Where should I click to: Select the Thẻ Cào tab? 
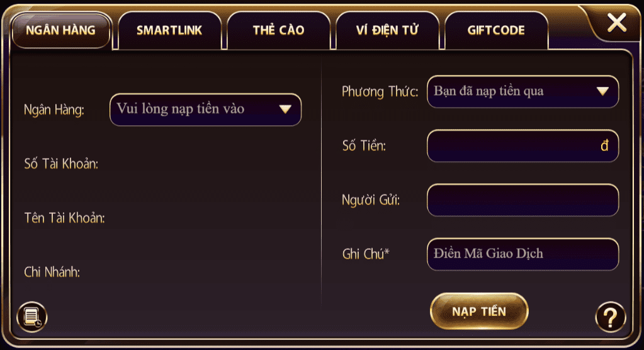coord(278,30)
